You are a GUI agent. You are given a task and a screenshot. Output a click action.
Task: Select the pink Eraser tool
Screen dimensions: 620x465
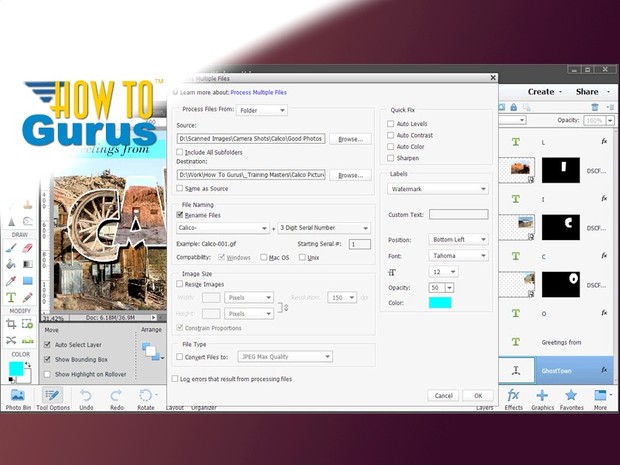(27, 248)
